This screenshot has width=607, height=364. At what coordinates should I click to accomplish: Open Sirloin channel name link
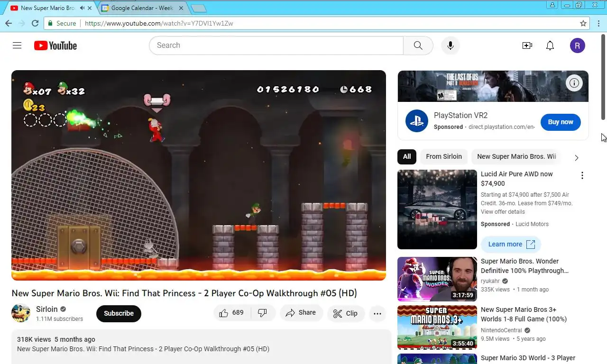coord(47,309)
